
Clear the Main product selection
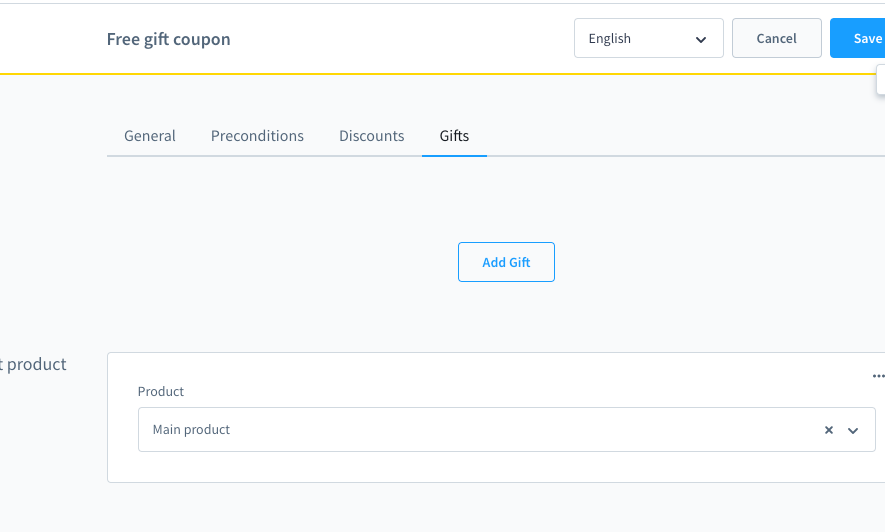[828, 430]
